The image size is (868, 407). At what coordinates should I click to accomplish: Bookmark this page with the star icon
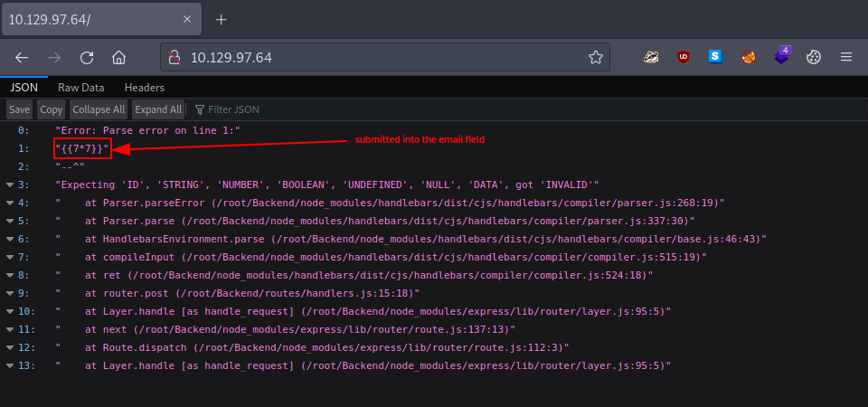(595, 57)
